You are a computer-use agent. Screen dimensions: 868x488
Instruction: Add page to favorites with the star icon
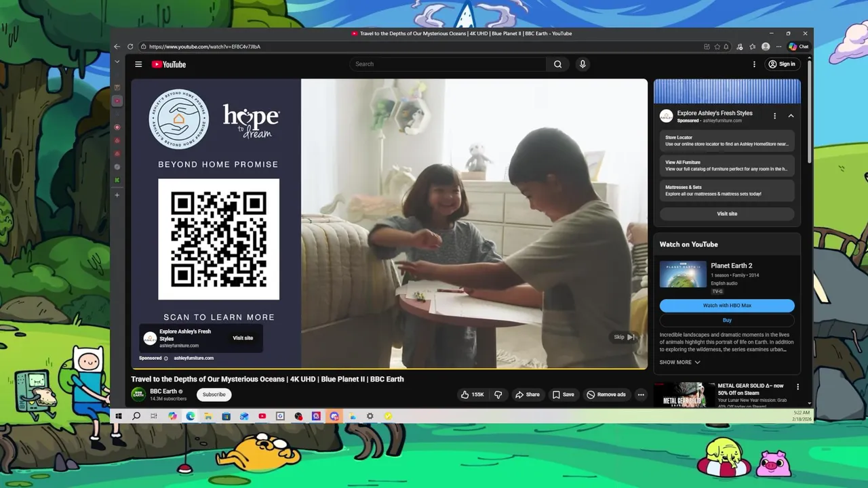tap(717, 47)
